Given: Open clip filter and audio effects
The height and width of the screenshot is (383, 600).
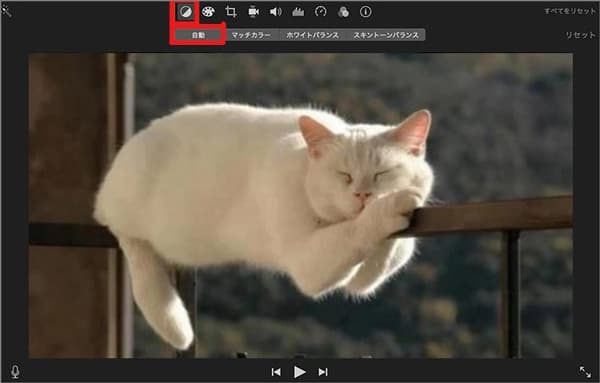Looking at the screenshot, I should click(x=343, y=12).
